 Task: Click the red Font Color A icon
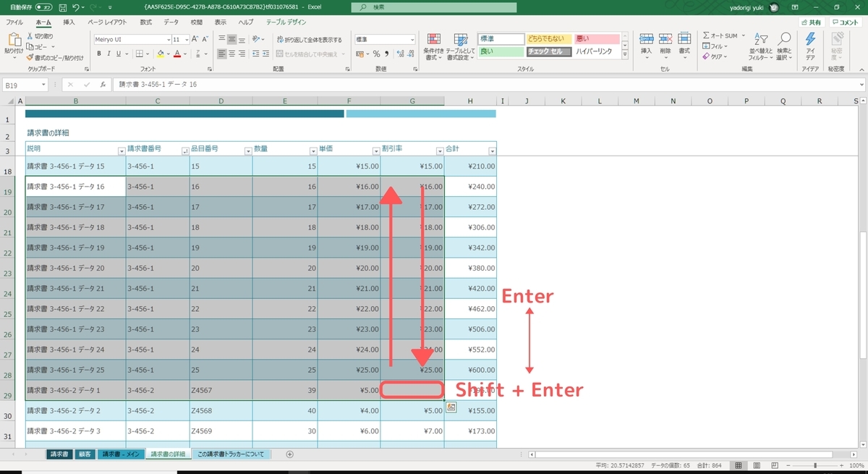tap(177, 54)
